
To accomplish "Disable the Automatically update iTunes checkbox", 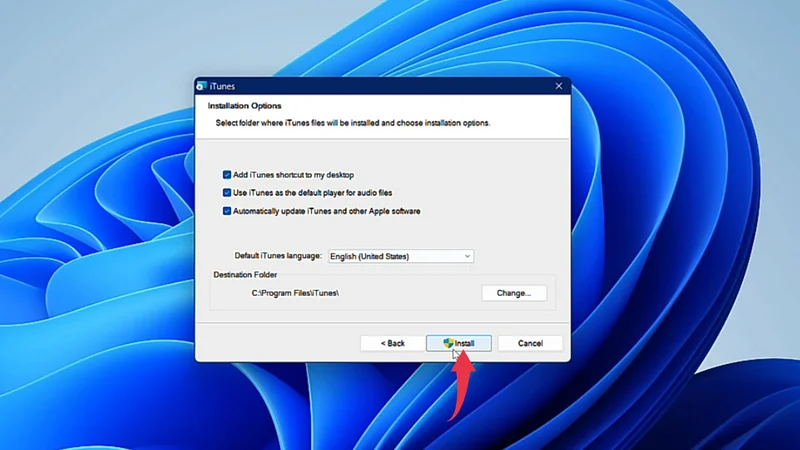I will tap(227, 211).
